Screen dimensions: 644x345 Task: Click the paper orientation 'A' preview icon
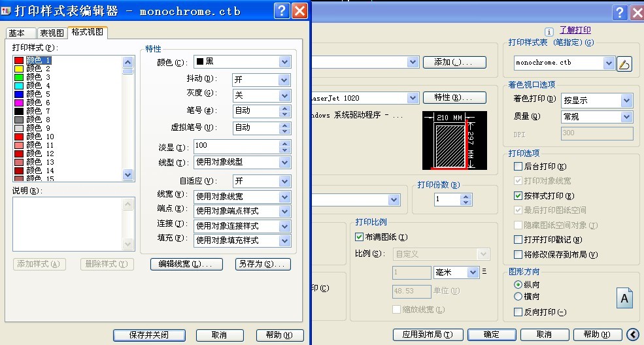tap(624, 298)
